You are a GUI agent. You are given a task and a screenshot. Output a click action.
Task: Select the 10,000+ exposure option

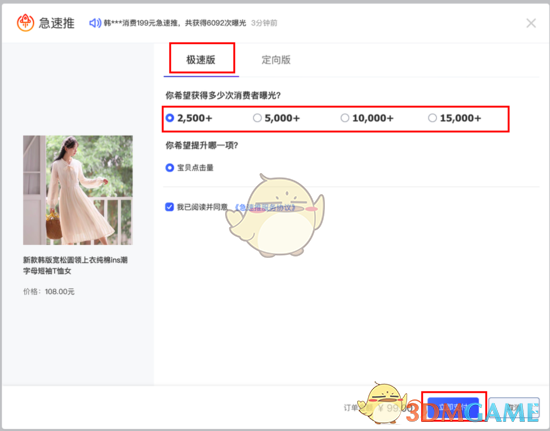[x=367, y=118]
